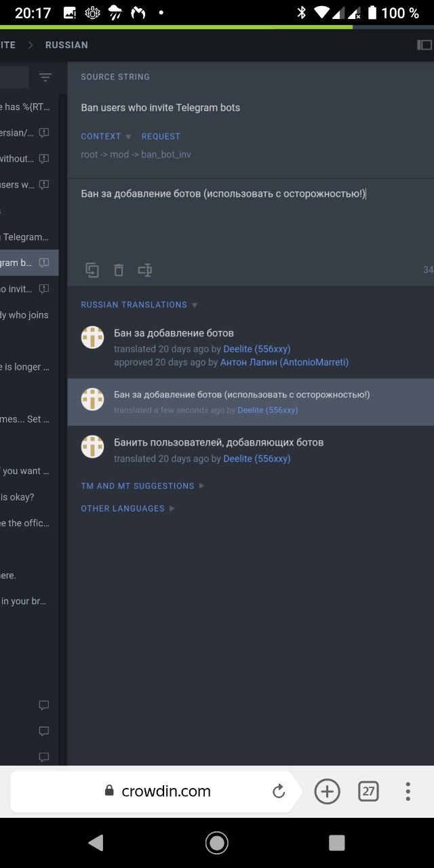Tap the Android back navigation button
The height and width of the screenshot is (868, 434).
click(x=96, y=842)
